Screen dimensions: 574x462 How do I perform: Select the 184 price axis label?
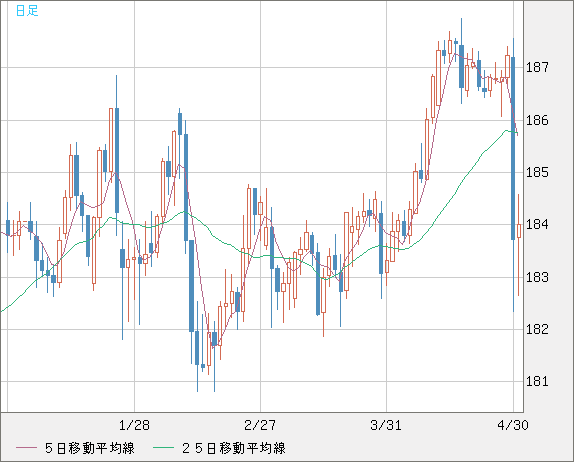(x=537, y=224)
